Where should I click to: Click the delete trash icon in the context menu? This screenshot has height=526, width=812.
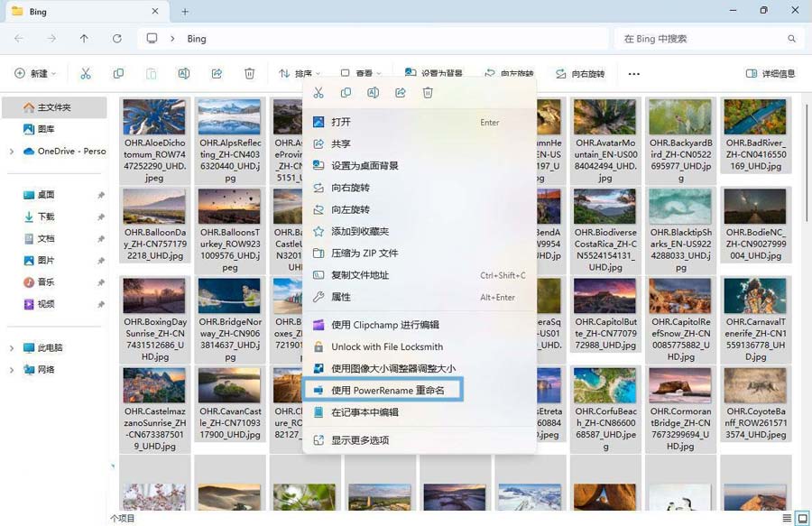[428, 93]
